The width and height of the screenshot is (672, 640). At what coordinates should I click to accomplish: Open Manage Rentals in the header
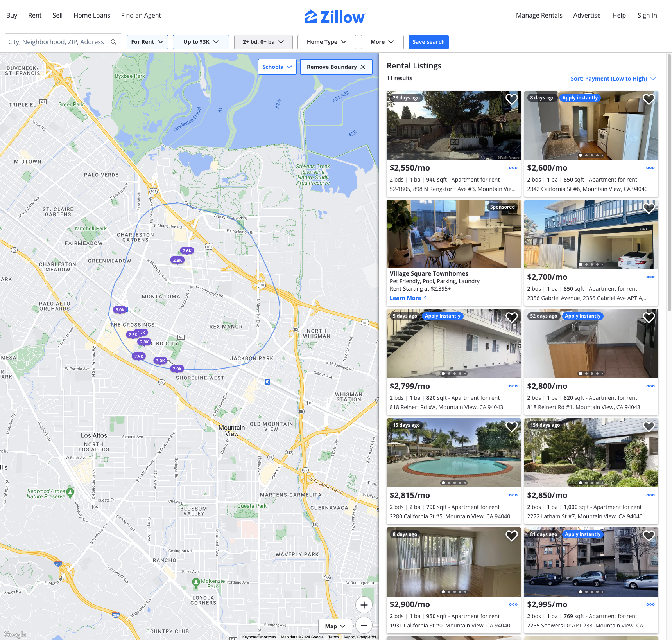(539, 15)
